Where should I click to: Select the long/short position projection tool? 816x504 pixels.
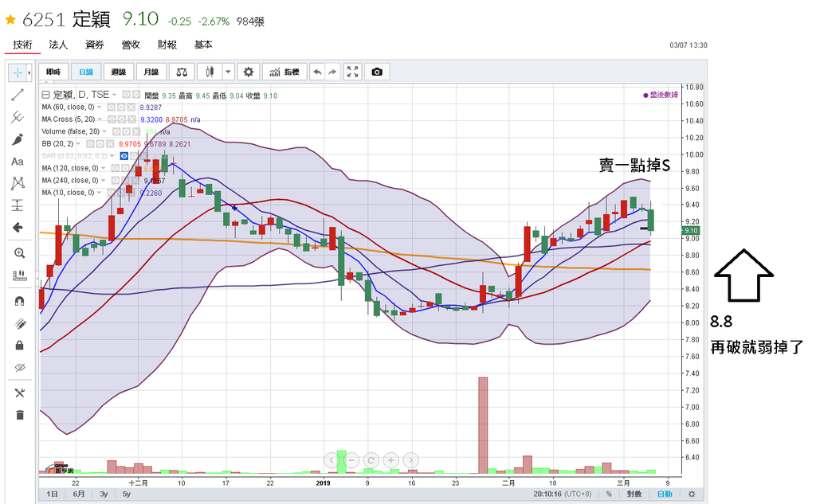[x=18, y=205]
